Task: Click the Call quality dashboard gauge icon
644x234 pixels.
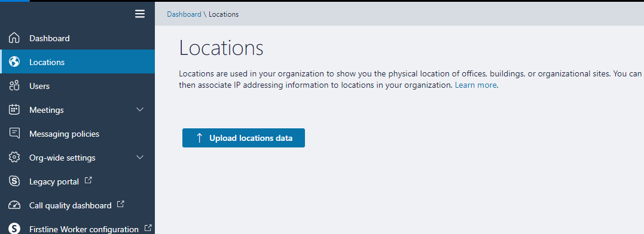Action: pyautogui.click(x=14, y=205)
